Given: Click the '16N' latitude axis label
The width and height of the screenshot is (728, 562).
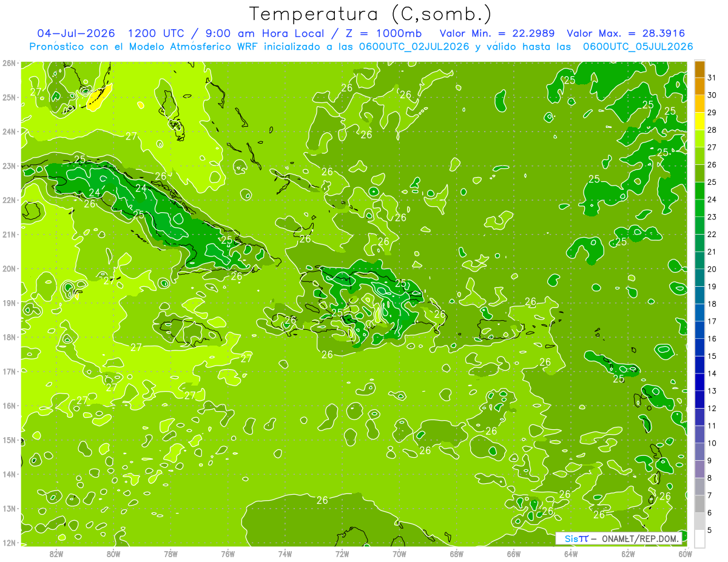Looking at the screenshot, I should 9,406.
